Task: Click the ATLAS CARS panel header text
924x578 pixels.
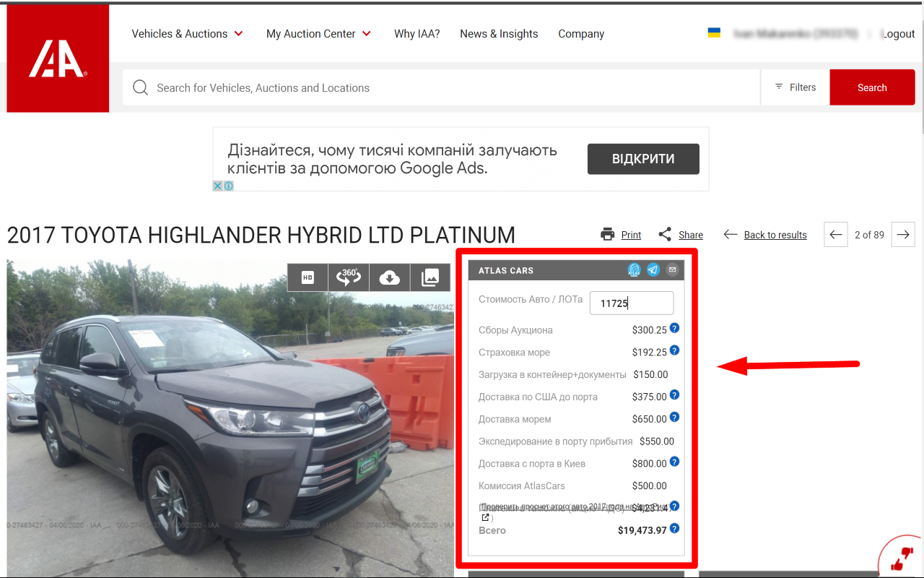Action: 506,270
